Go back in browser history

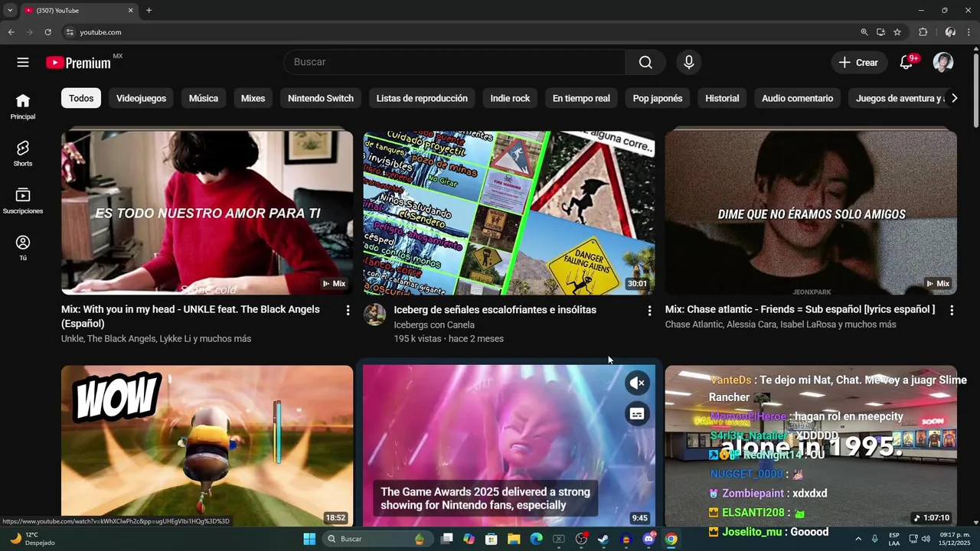point(11,32)
